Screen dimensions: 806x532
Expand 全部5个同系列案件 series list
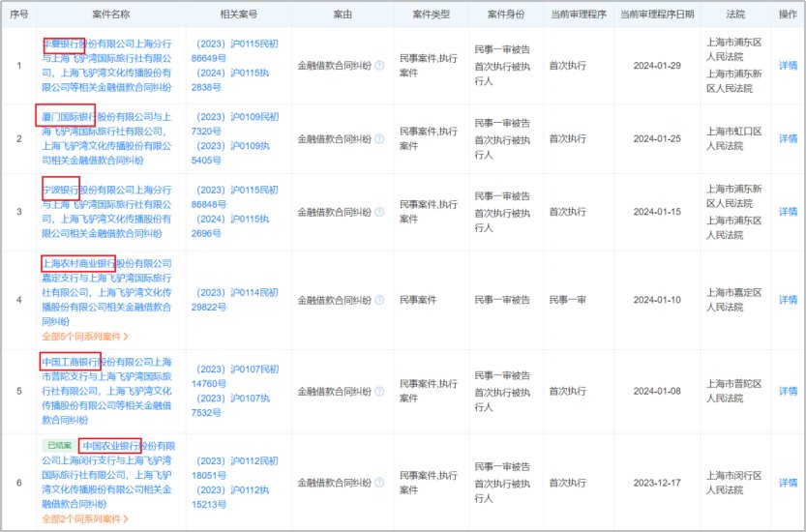(85, 337)
